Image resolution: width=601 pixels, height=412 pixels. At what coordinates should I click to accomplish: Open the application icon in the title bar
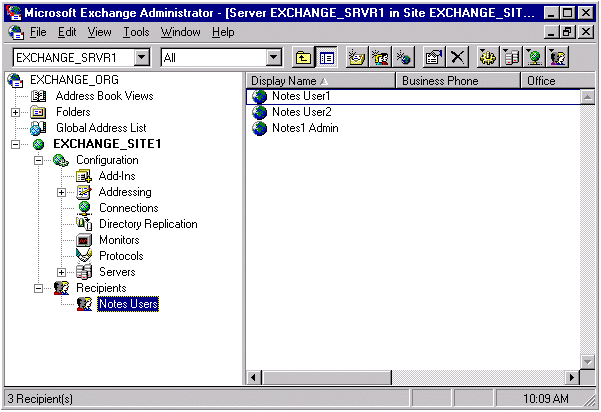coord(14,13)
